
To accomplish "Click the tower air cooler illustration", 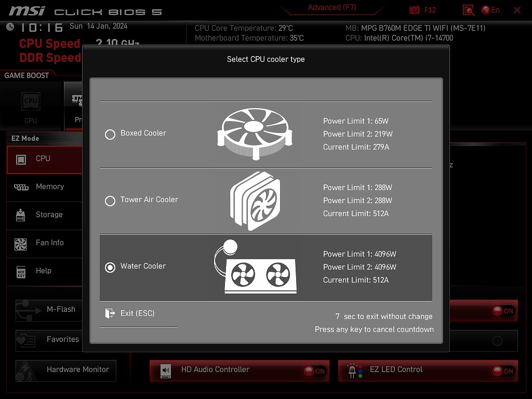I will [255, 201].
